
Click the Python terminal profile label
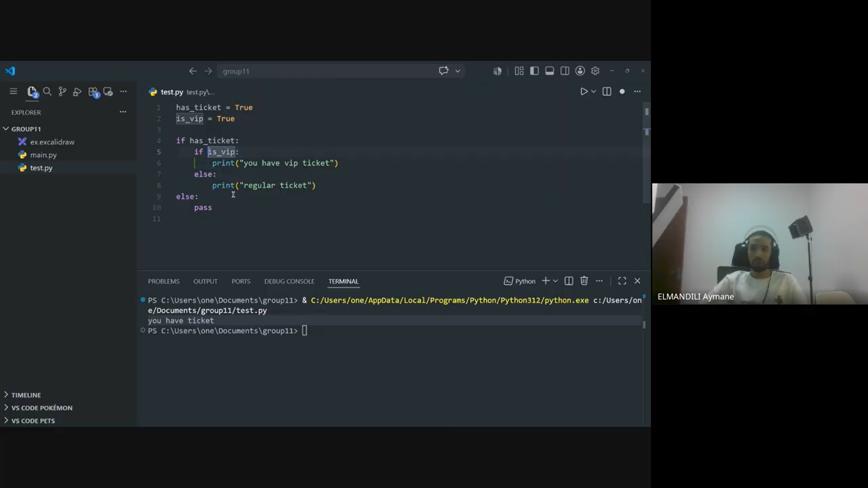(x=519, y=281)
